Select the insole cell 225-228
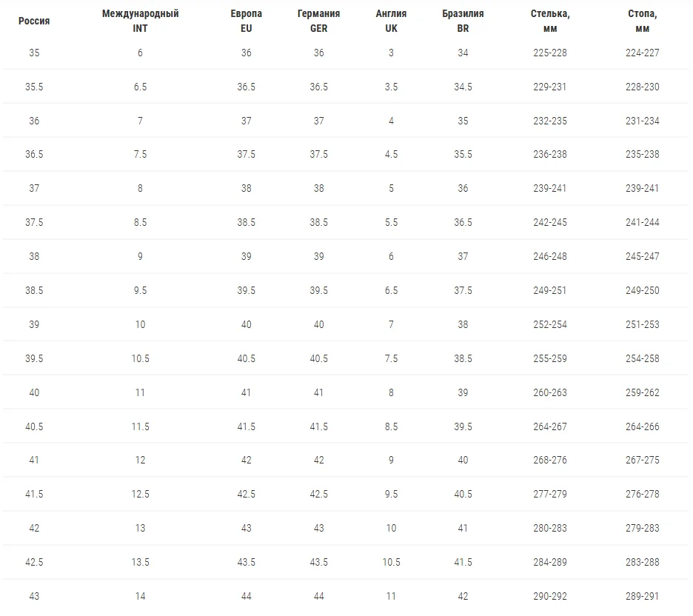The width and height of the screenshot is (693, 616). coord(549,53)
